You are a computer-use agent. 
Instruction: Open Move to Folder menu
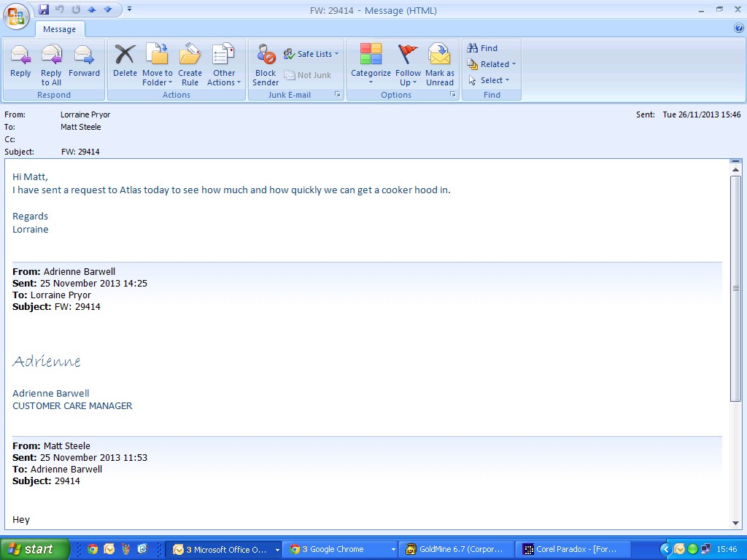click(158, 65)
